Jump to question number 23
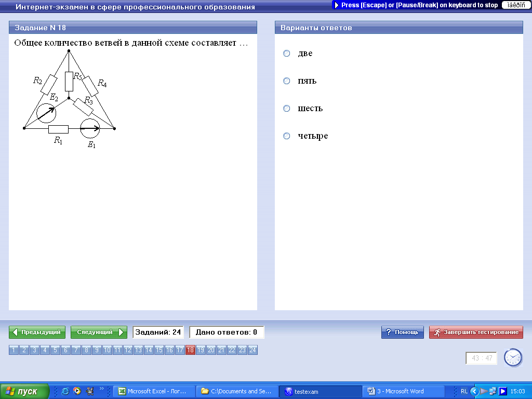This screenshot has height=399, width=532. pos(242,350)
